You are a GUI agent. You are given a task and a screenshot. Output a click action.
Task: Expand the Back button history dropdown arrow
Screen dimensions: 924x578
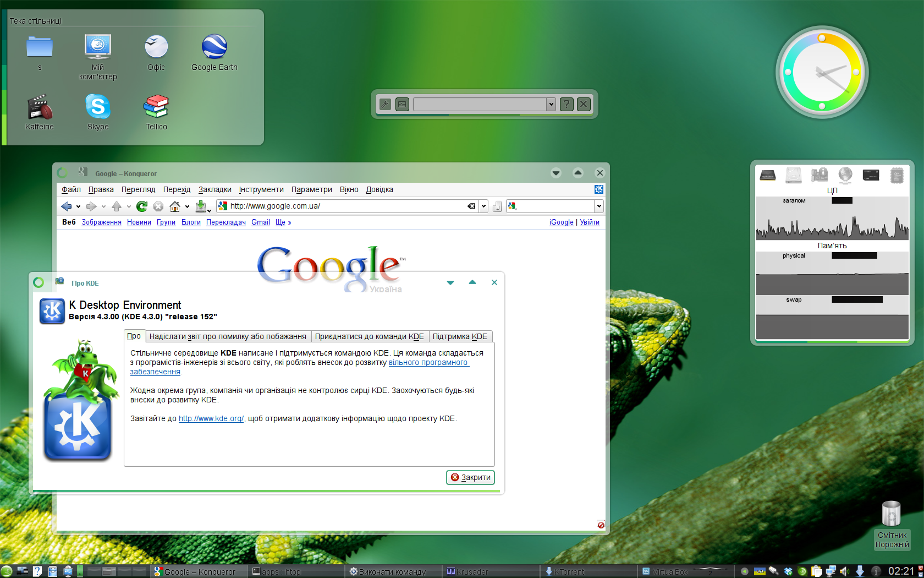pyautogui.click(x=78, y=207)
